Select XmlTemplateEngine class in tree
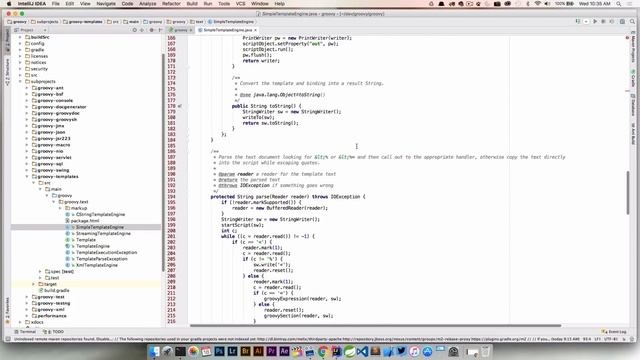This screenshot has height=360, width=640. point(96,265)
